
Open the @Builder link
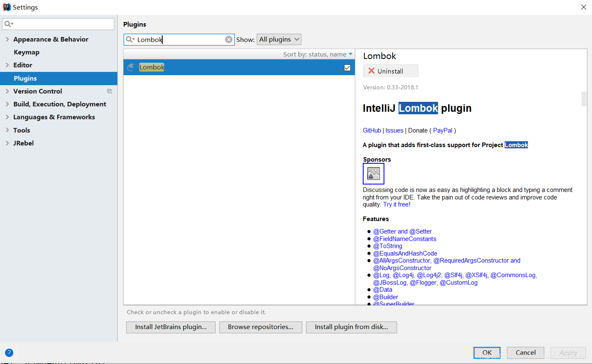pos(386,297)
